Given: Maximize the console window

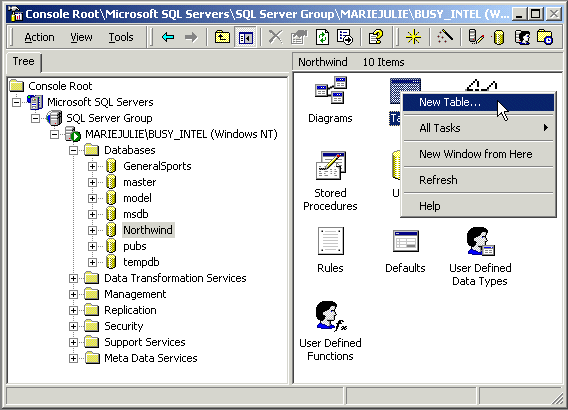Looking at the screenshot, I should [x=536, y=14].
